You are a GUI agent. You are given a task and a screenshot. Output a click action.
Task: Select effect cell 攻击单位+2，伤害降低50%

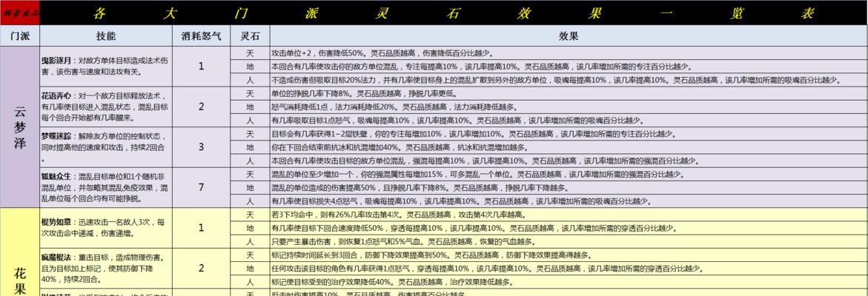[x=569, y=53]
